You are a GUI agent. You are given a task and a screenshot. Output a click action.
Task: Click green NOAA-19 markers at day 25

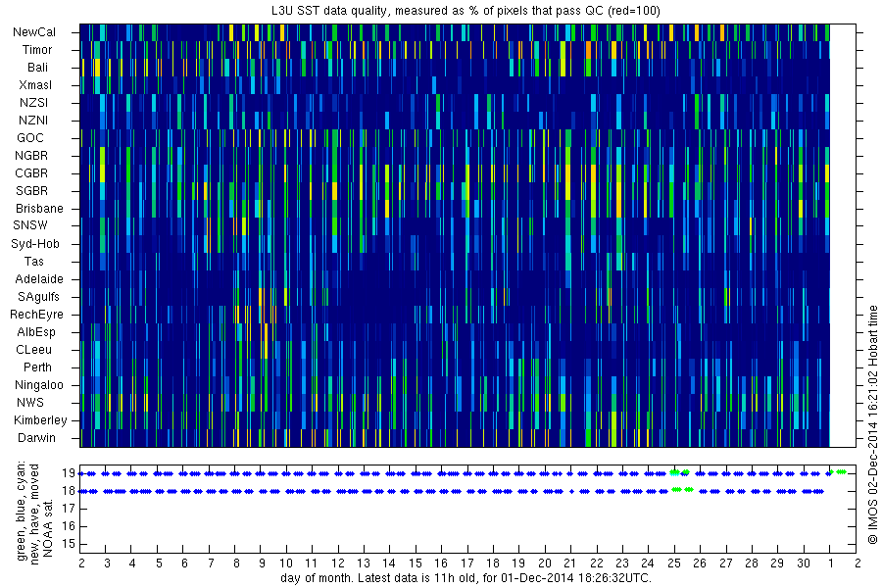(x=679, y=472)
